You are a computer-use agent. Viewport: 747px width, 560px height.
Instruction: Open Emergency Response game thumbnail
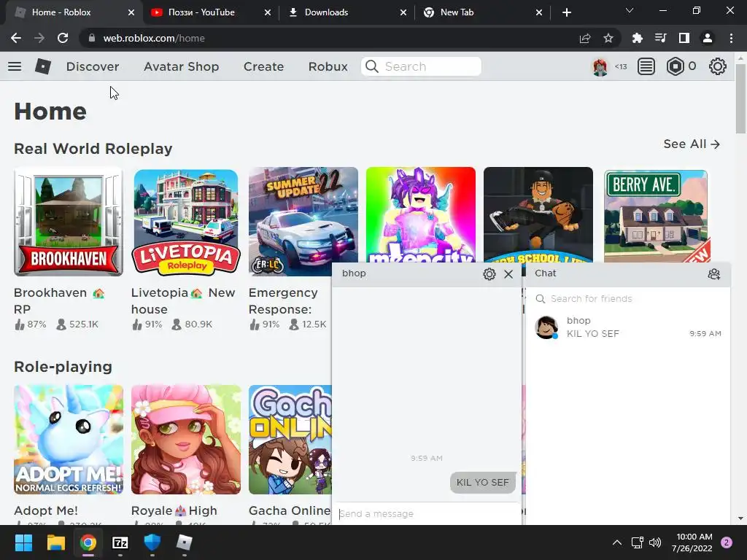click(303, 222)
